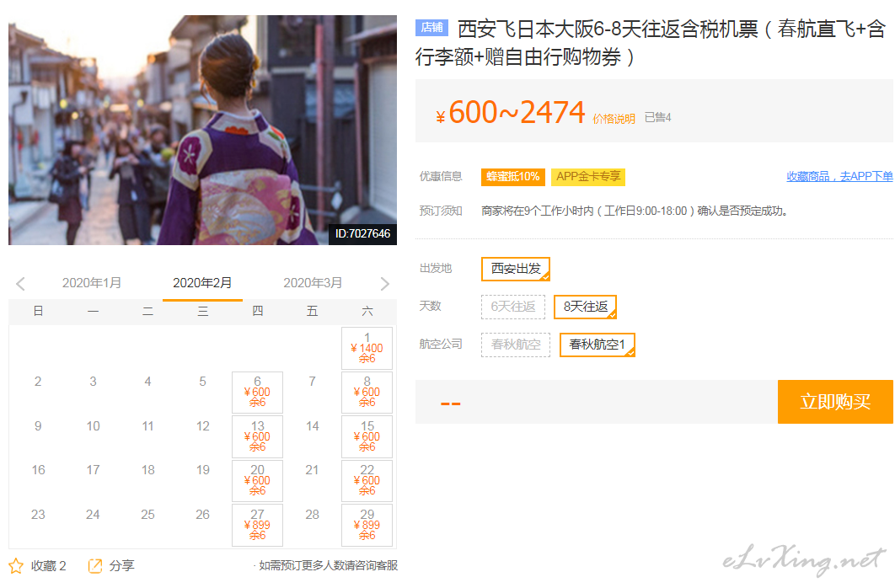Click unavailable date 7 in calendar
The width and height of the screenshot is (895, 588).
312,382
